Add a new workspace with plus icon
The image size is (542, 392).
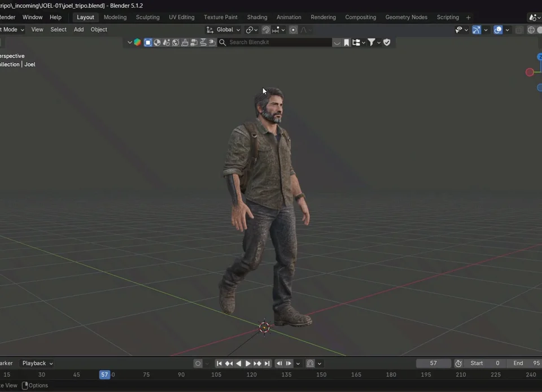click(469, 18)
